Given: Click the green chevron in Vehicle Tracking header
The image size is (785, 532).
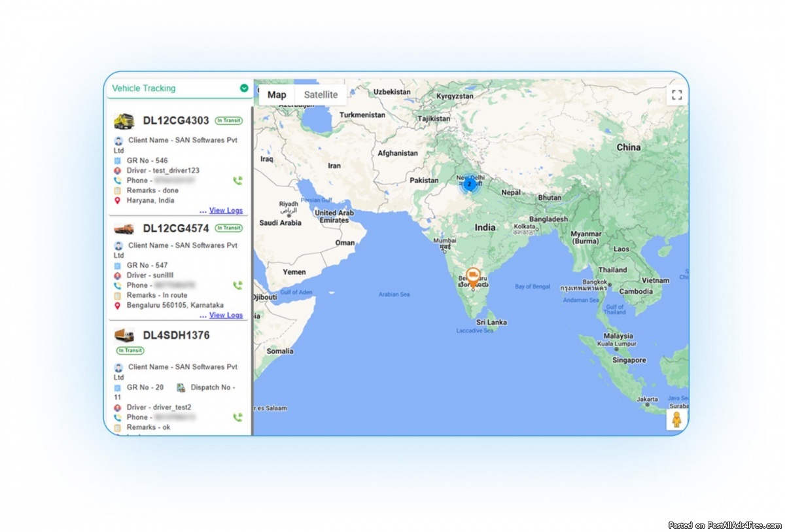Looking at the screenshot, I should click(244, 88).
